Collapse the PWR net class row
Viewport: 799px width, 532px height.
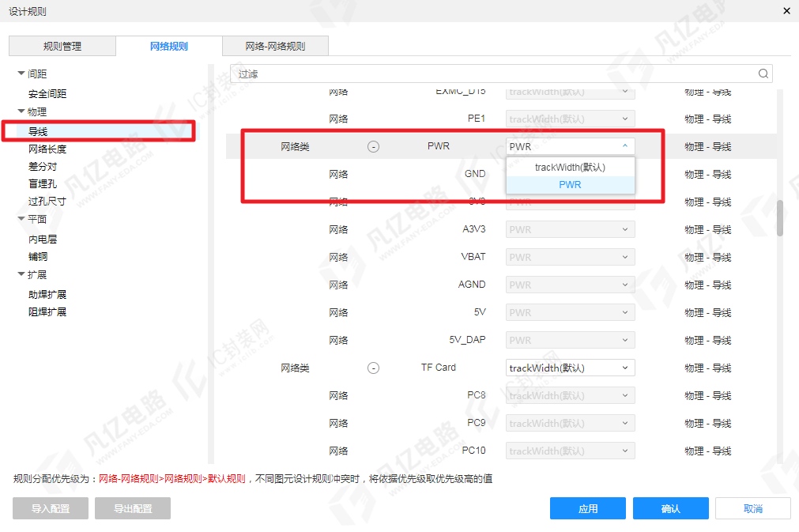click(x=373, y=147)
